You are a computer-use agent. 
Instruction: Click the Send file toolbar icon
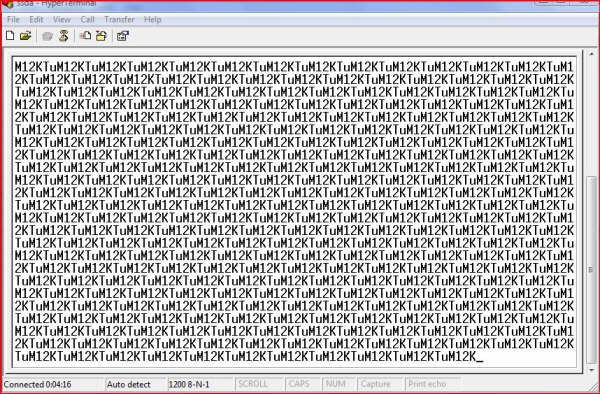[85, 36]
